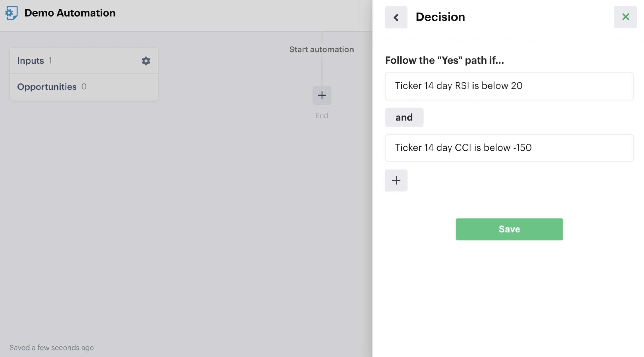This screenshot has height=357, width=644.
Task: Click the 'Follow the Yes path if' heading
Action: (444, 60)
